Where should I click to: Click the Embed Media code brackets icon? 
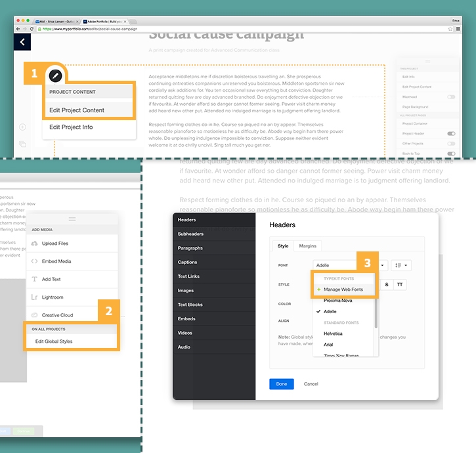click(x=34, y=261)
